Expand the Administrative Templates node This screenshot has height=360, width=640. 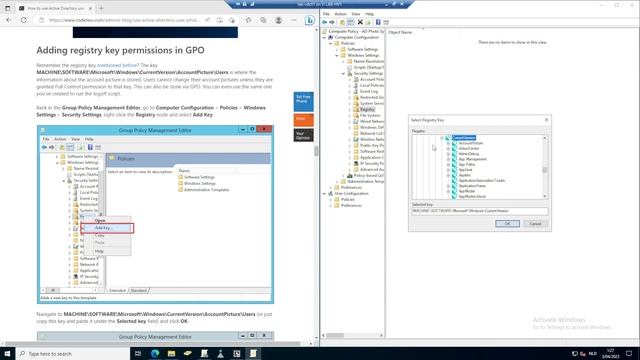pos(337,182)
